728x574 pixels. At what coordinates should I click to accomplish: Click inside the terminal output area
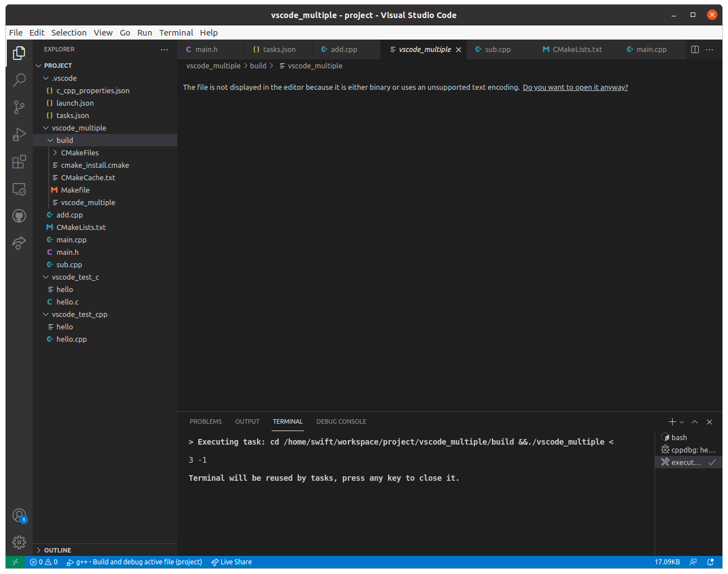click(x=416, y=493)
